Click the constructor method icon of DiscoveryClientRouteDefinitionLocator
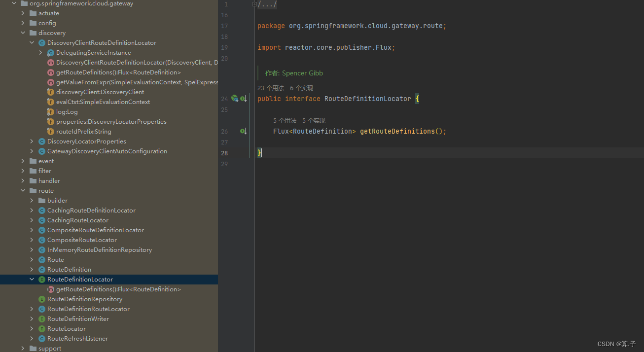The width and height of the screenshot is (644, 352). point(50,63)
